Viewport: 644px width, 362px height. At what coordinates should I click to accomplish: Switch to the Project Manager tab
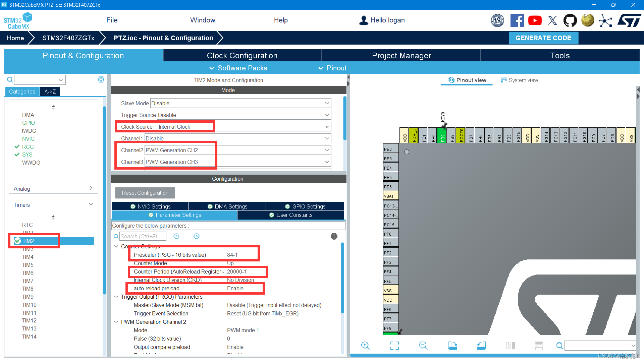point(401,55)
